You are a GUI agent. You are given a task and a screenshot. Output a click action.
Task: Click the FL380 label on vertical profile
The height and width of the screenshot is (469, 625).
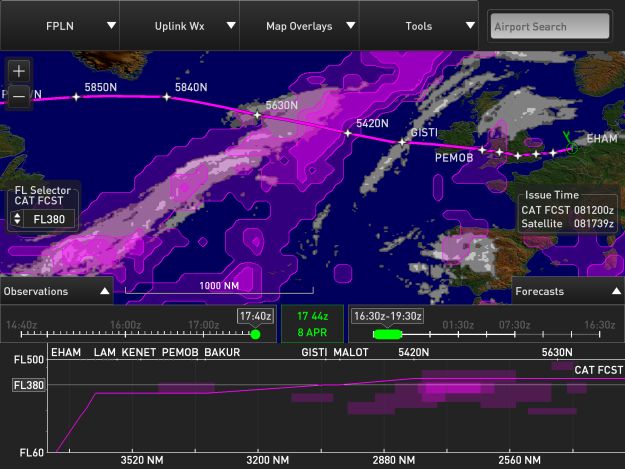(x=27, y=385)
